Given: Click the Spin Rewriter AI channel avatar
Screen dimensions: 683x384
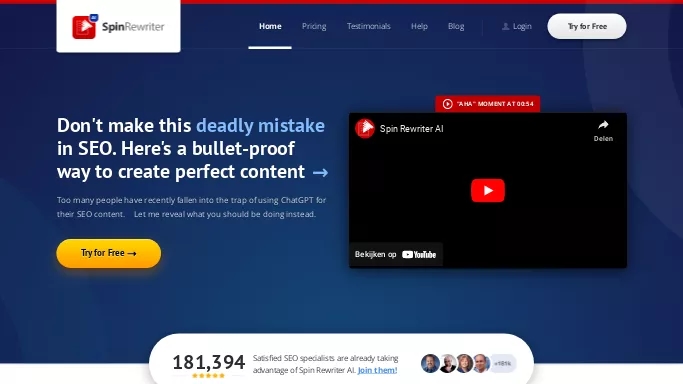Looking at the screenshot, I should pos(365,128).
